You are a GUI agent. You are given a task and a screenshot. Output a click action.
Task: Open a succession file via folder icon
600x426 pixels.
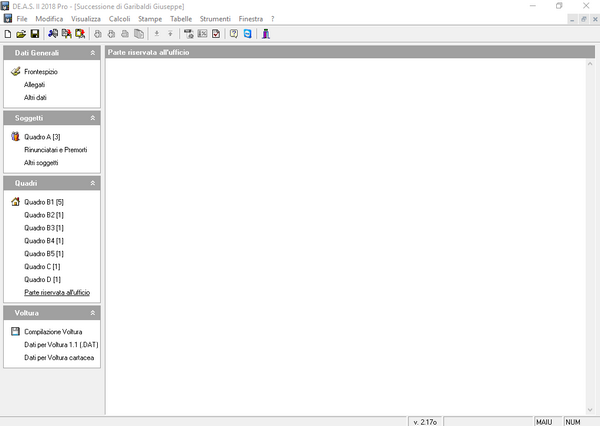[21, 34]
